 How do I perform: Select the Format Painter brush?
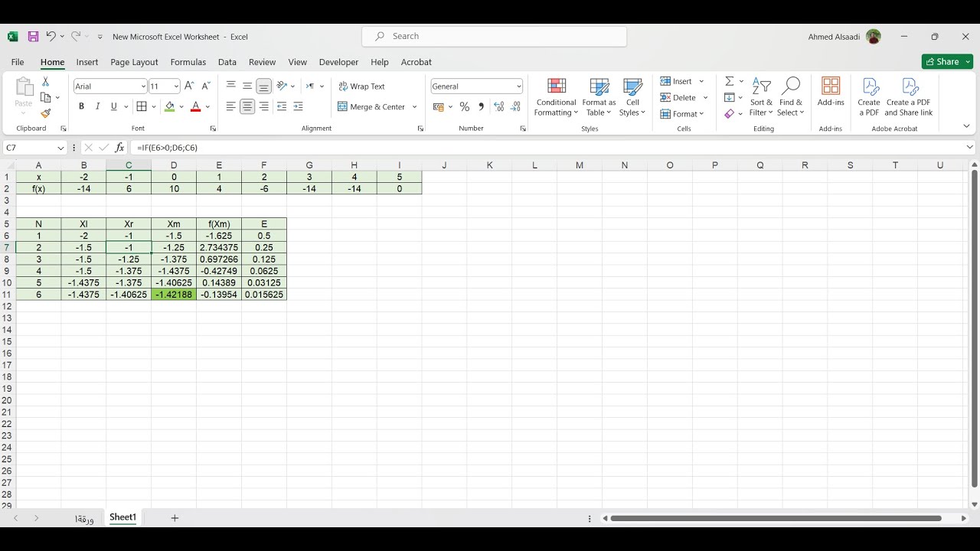pyautogui.click(x=45, y=113)
